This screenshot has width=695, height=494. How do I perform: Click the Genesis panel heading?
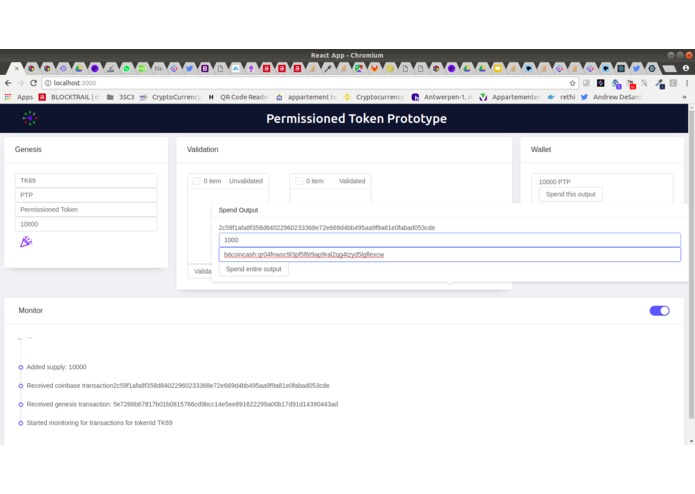click(x=28, y=149)
